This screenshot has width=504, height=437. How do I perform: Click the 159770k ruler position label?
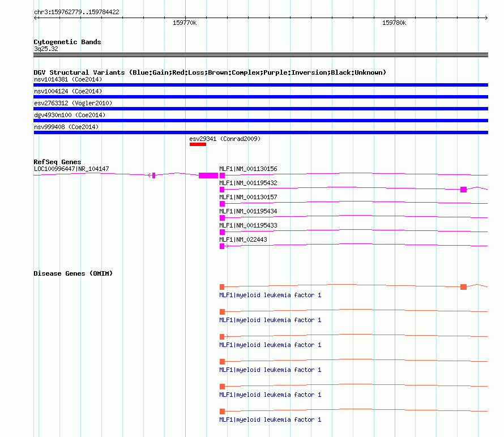(x=185, y=23)
